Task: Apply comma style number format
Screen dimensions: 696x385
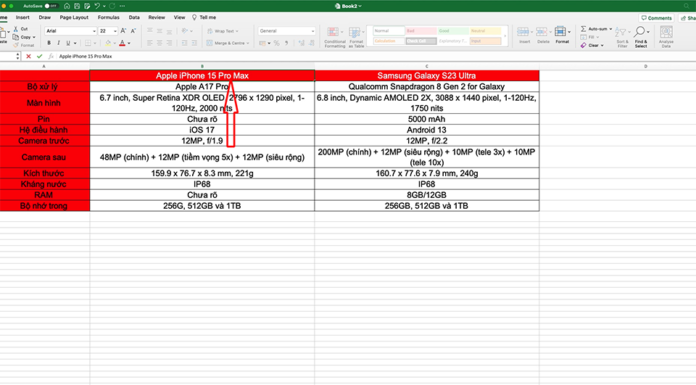Action: coord(287,43)
